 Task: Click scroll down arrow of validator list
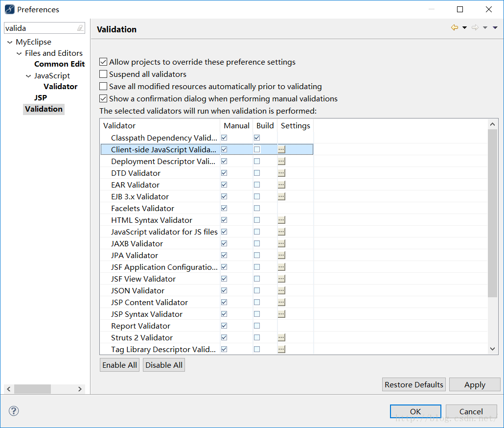pyautogui.click(x=492, y=349)
